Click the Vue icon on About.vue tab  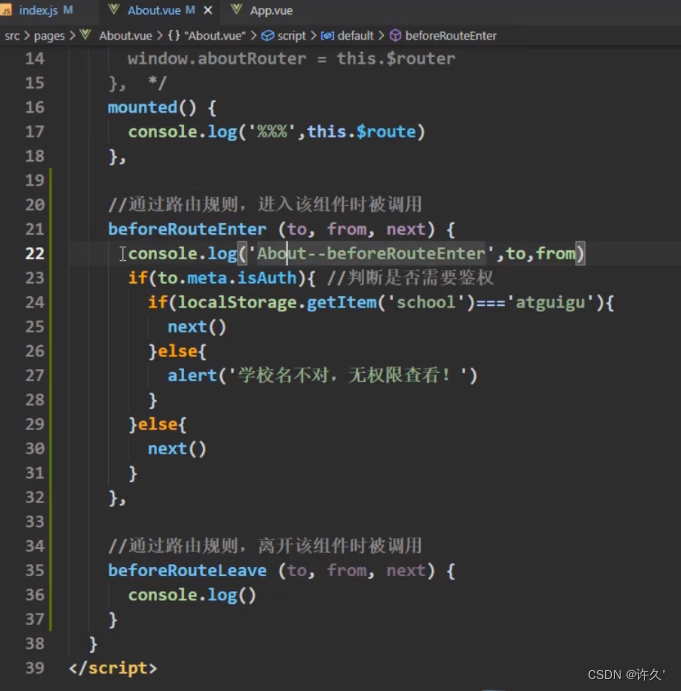pos(114,10)
